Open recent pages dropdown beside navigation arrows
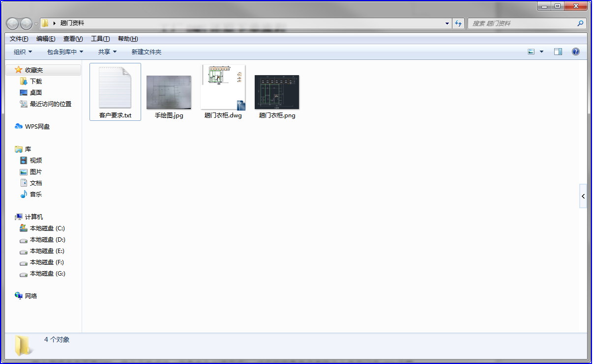Image resolution: width=593 pixels, height=364 pixels. 36,24
